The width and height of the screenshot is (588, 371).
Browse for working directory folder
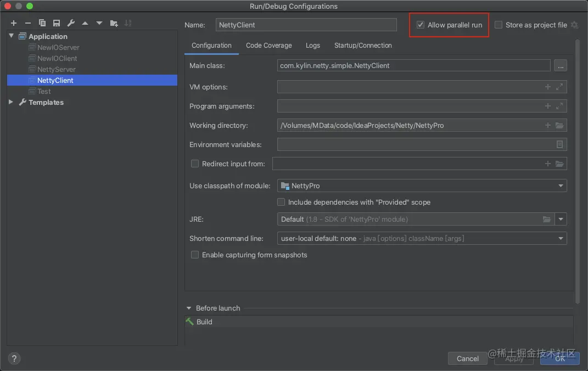559,125
